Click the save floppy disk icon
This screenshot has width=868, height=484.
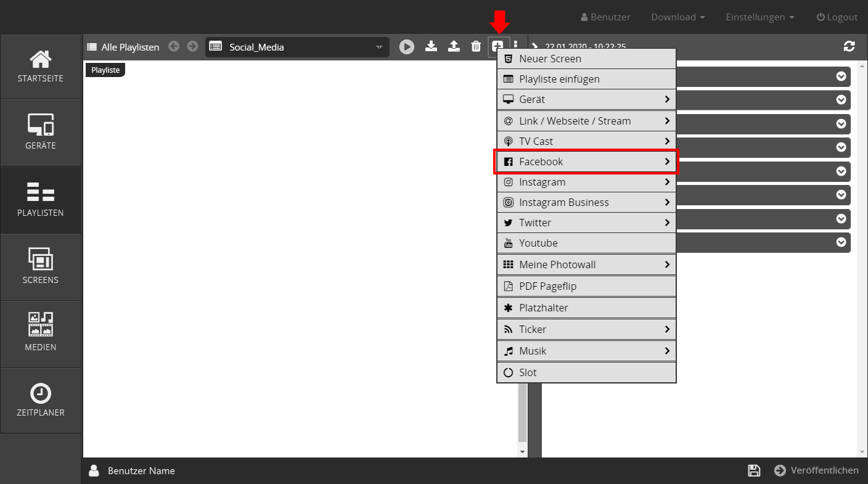753,470
